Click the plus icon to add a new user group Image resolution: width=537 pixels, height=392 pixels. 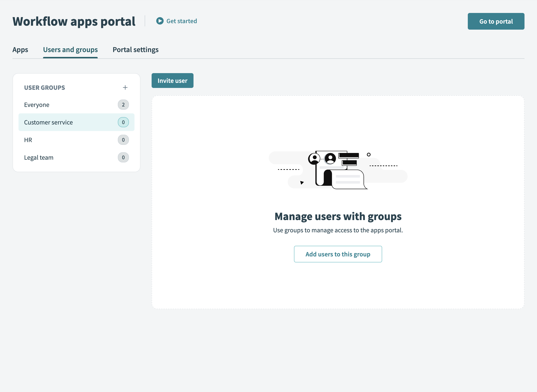pyautogui.click(x=125, y=87)
